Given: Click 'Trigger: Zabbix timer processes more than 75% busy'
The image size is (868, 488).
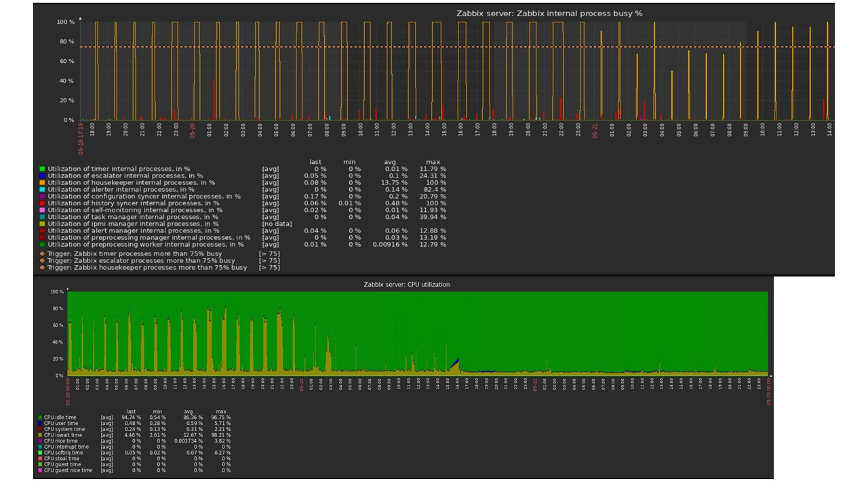Looking at the screenshot, I should point(134,253).
